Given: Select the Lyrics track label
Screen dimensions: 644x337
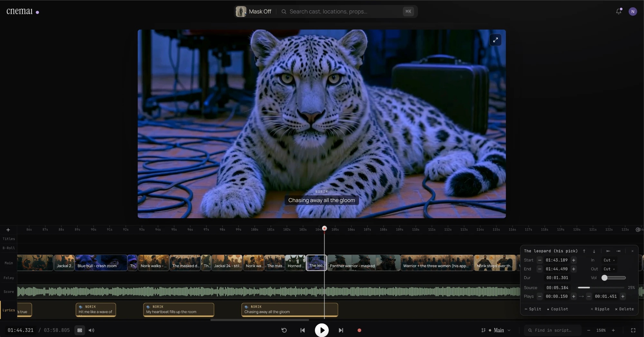Looking at the screenshot, I should coord(9,310).
